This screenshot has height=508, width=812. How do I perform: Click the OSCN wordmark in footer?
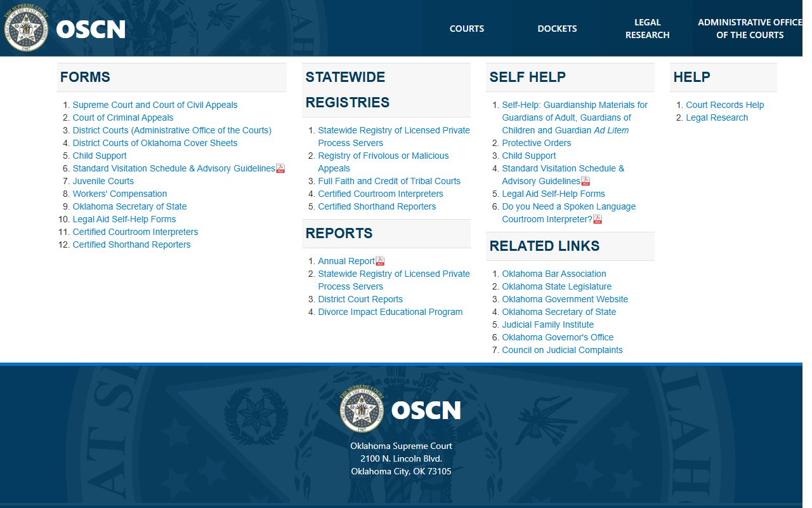coord(426,410)
